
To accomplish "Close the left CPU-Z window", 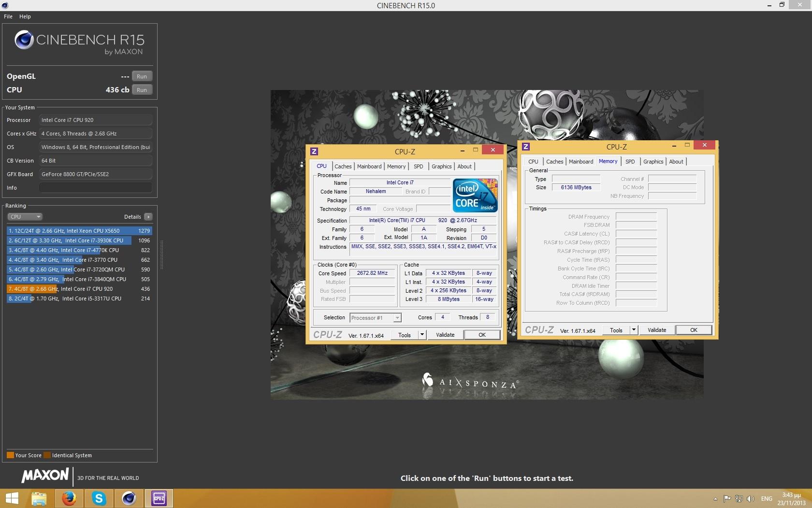I will click(493, 150).
